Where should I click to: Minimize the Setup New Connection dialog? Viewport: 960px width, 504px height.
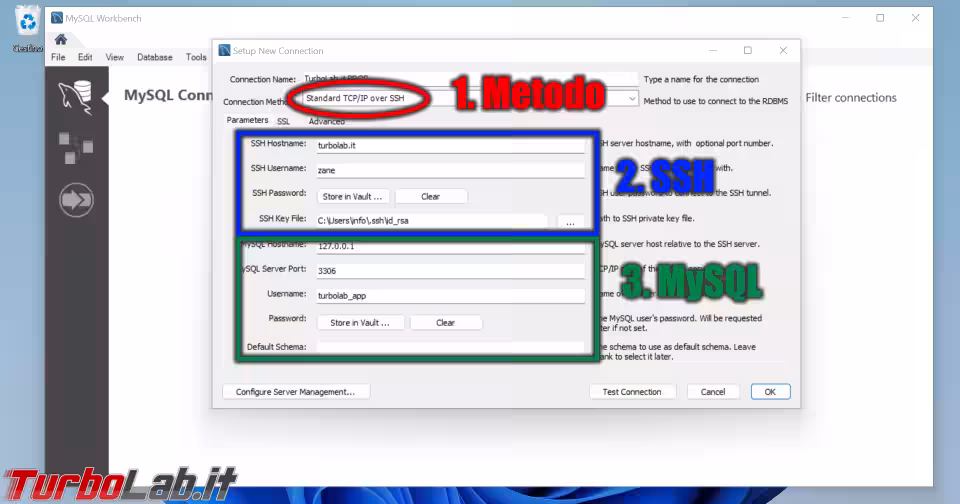(x=713, y=50)
